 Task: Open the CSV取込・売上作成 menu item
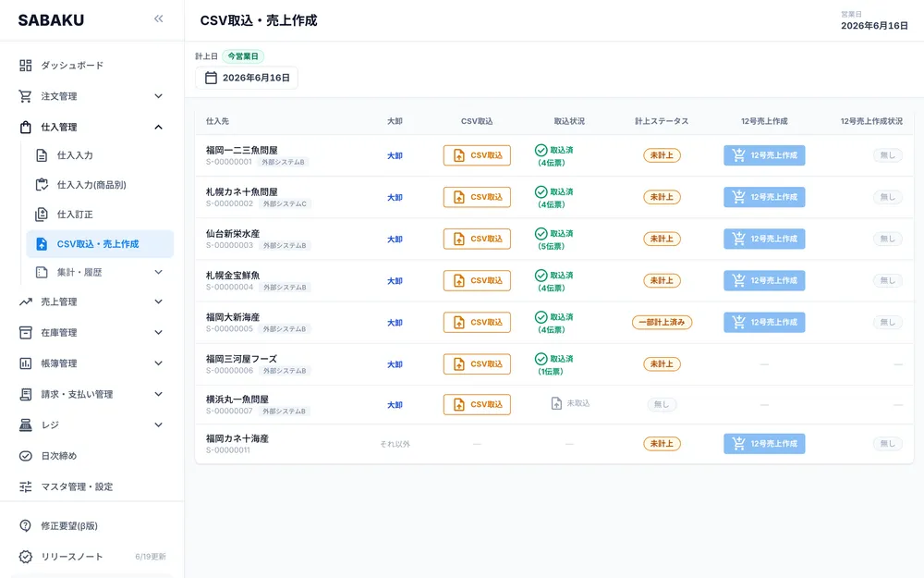(x=100, y=244)
